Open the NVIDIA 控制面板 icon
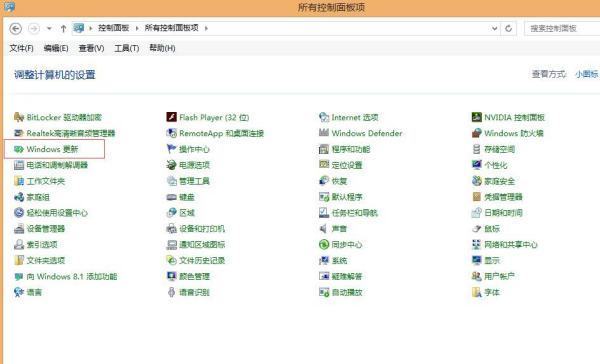Viewport: 600px width, 364px height. click(x=476, y=117)
